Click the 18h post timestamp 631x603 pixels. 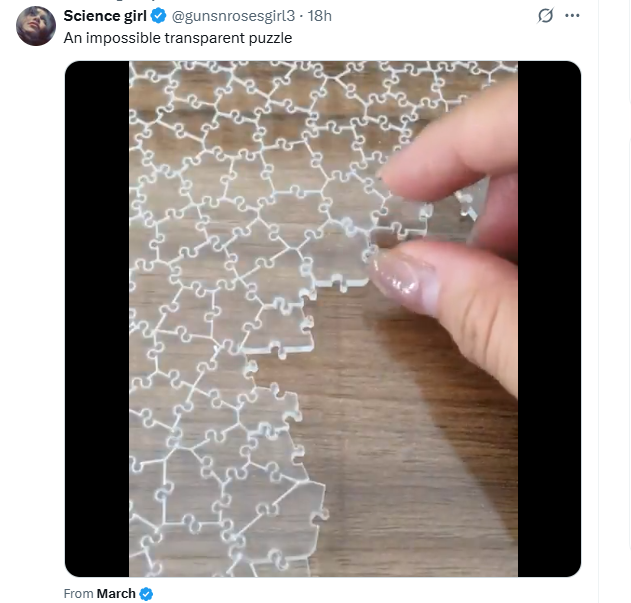[x=320, y=16]
